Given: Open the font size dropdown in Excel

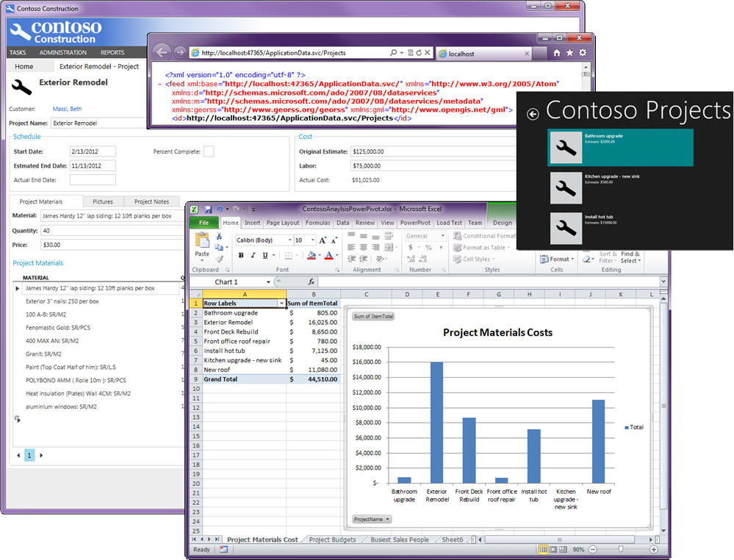Looking at the screenshot, I should pos(312,240).
